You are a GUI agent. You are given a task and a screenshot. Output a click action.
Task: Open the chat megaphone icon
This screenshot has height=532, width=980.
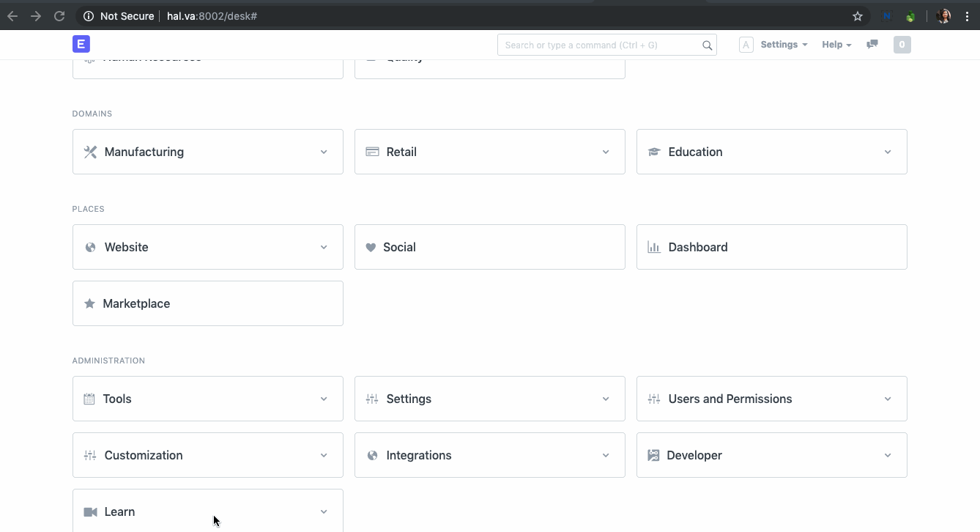coord(872,44)
